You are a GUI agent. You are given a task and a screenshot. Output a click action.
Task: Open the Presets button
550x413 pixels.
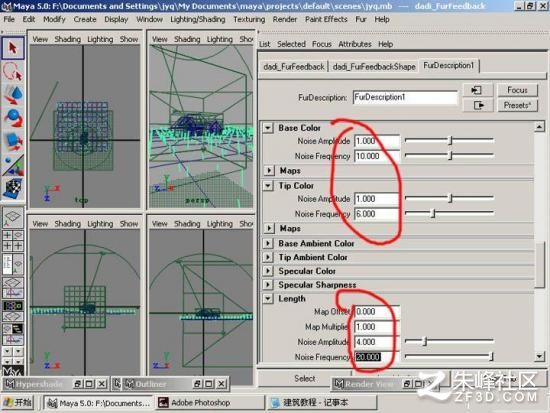pyautogui.click(x=517, y=105)
